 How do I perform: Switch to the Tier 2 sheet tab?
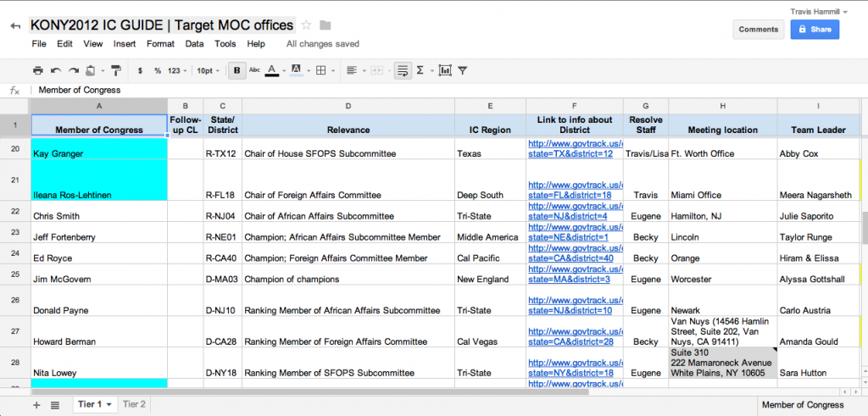pos(134,404)
